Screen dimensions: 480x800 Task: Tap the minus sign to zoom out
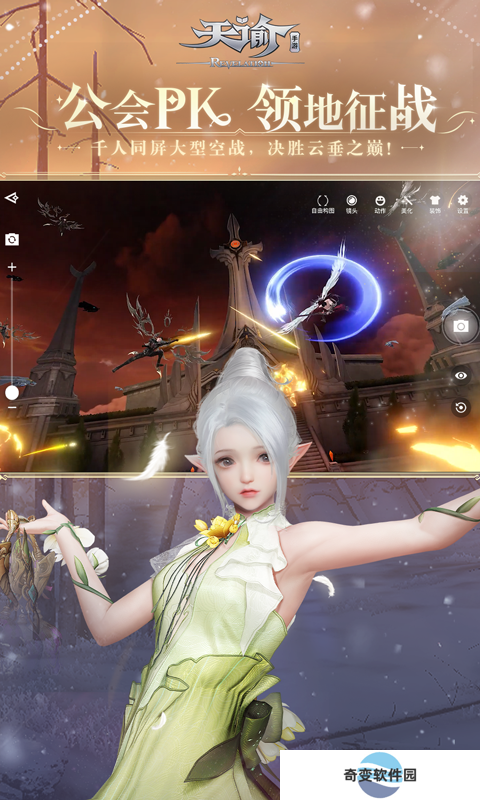tap(12, 407)
